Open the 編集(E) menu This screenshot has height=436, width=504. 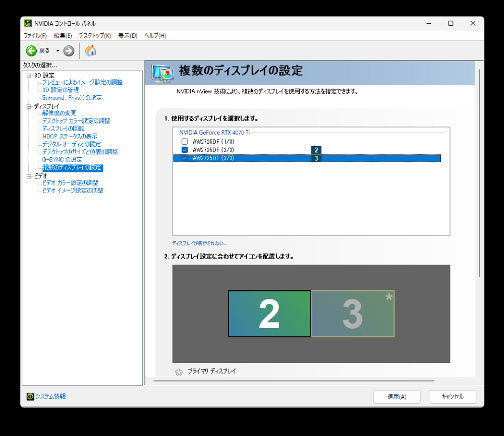[63, 36]
